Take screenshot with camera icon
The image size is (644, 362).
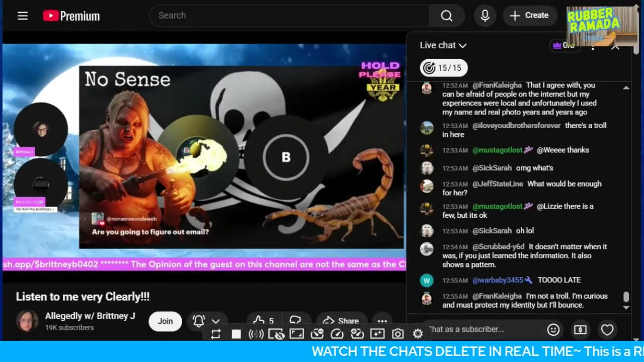[398, 334]
